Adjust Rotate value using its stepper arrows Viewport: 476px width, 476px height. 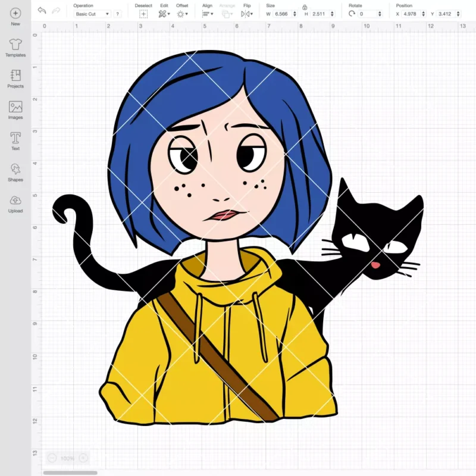tap(380, 14)
